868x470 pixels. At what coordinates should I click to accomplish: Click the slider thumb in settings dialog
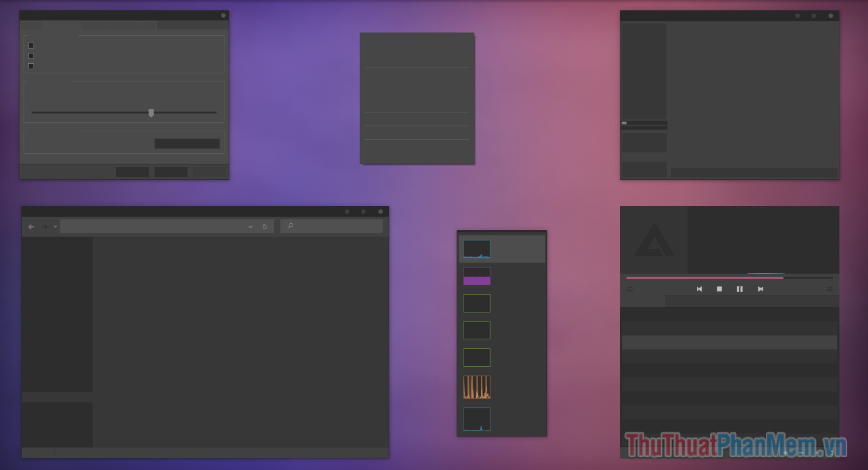[x=151, y=112]
